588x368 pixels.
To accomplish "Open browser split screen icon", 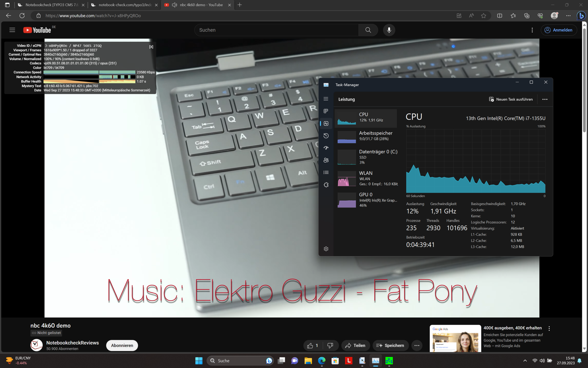I will coord(499,16).
